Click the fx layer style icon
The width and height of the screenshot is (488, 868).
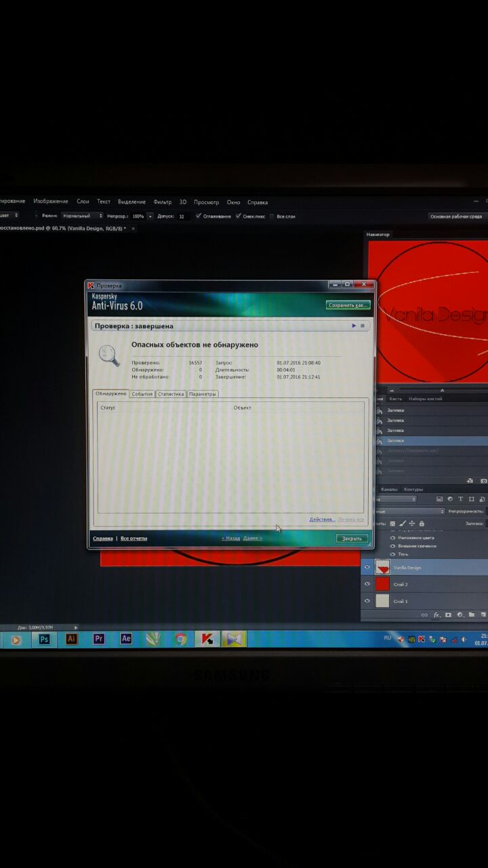click(436, 615)
